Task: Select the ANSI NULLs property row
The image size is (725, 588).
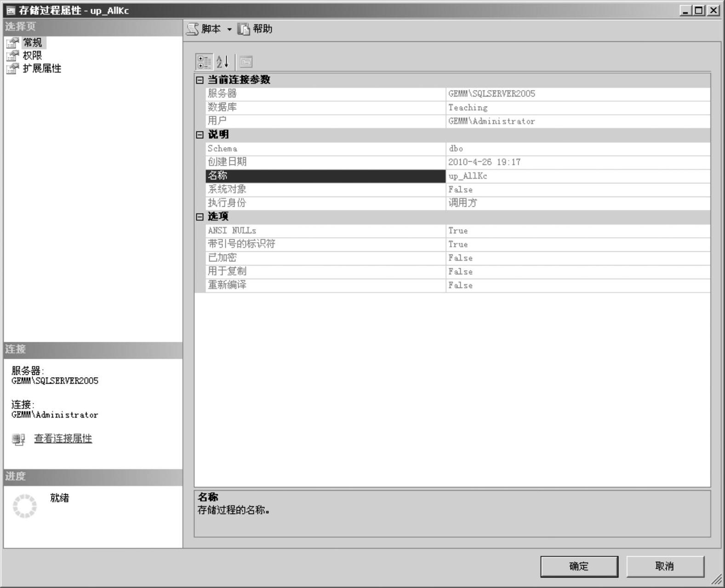Action: 458,231
